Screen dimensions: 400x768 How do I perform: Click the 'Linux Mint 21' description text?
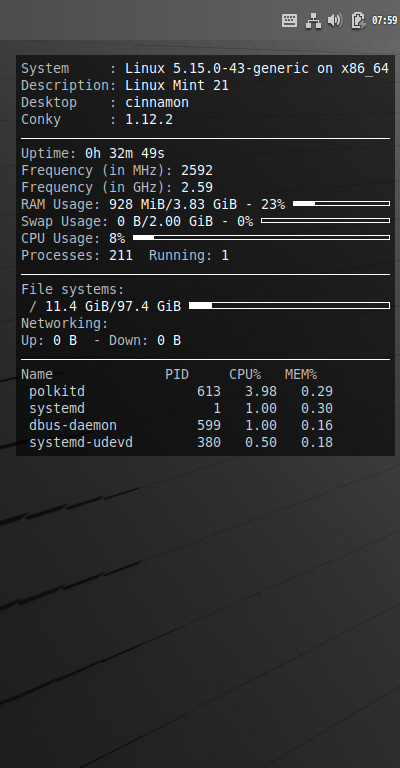coord(177,85)
